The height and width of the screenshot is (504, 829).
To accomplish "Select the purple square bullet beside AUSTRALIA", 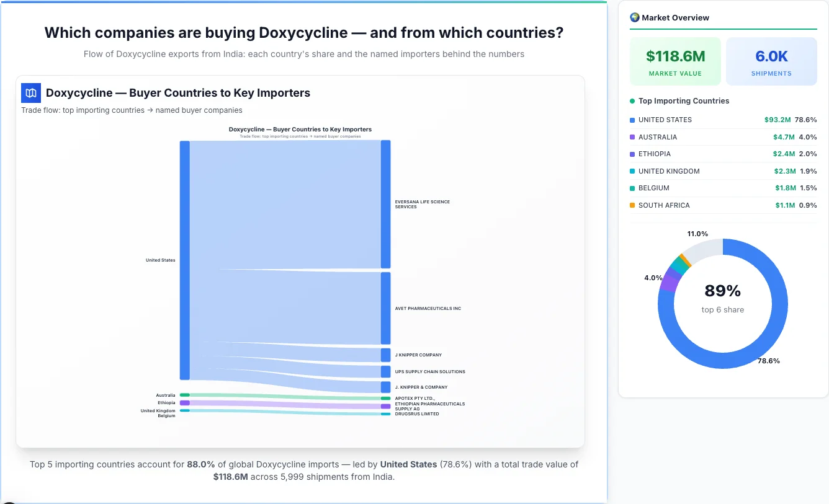I will 632,137.
